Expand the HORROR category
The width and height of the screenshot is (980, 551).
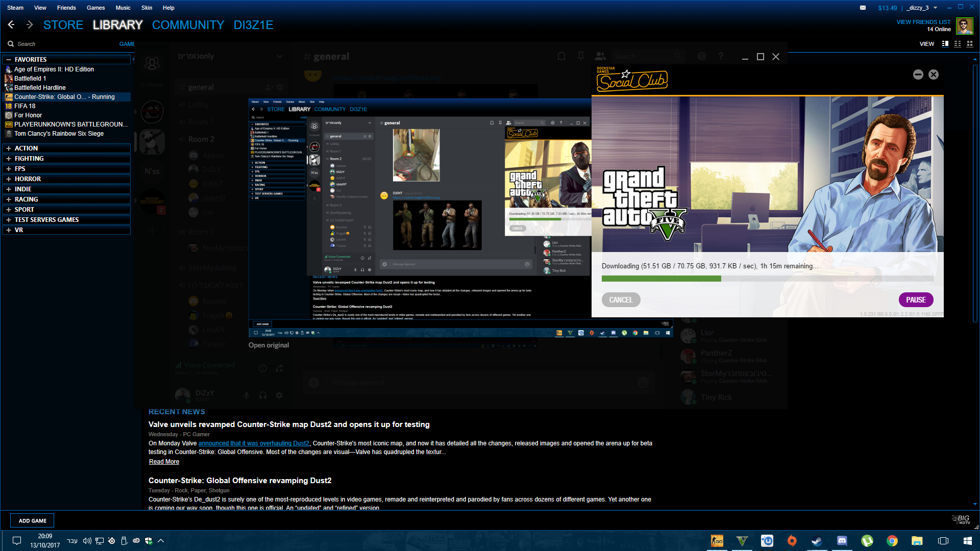tap(9, 179)
